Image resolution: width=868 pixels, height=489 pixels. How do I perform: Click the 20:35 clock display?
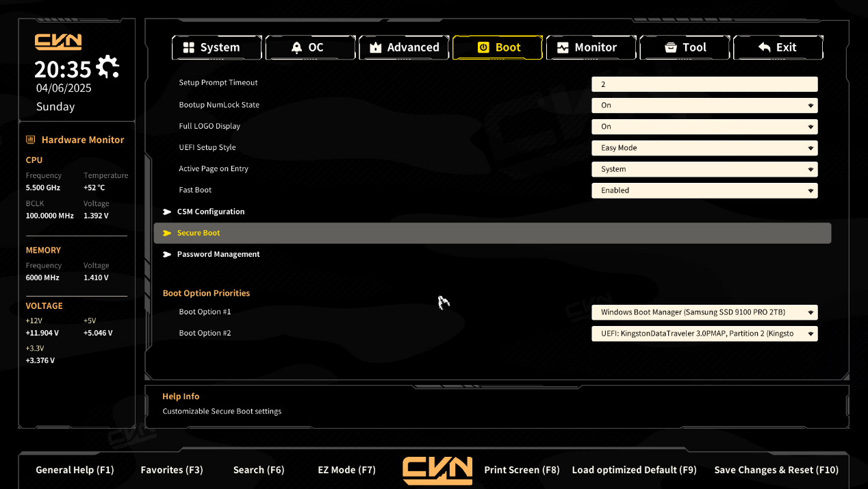pyautogui.click(x=63, y=69)
